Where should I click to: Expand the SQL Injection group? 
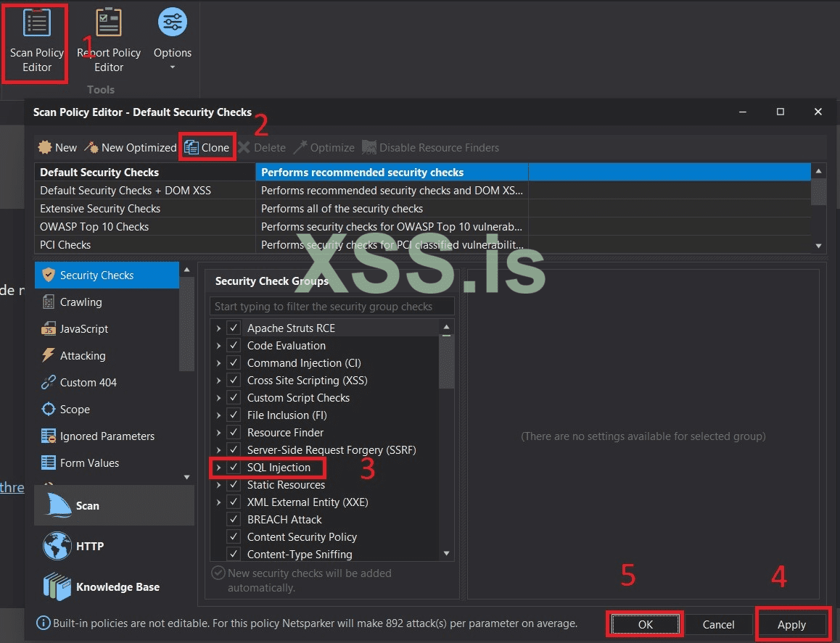pos(218,467)
